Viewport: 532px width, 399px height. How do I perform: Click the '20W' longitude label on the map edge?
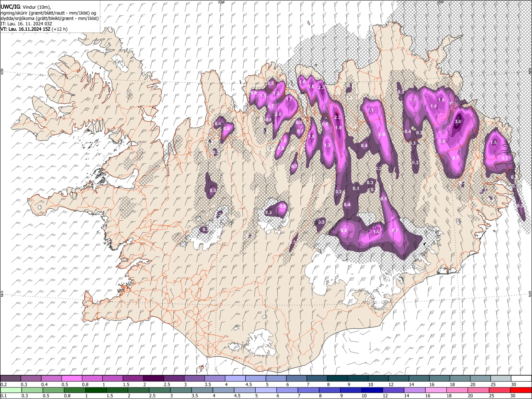tap(221, 2)
